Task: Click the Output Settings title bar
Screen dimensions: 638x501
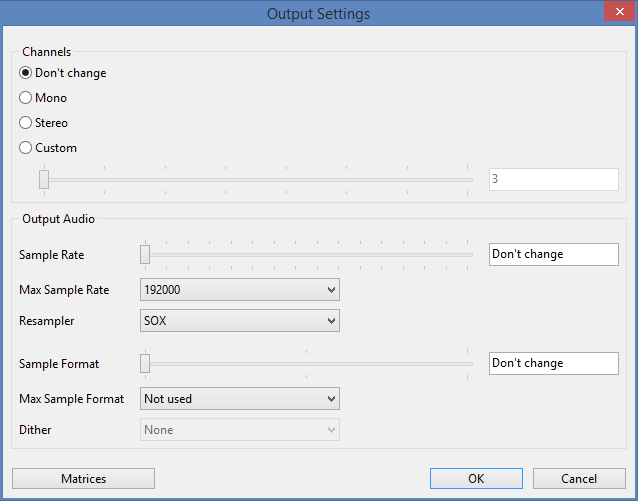Action: [x=318, y=14]
